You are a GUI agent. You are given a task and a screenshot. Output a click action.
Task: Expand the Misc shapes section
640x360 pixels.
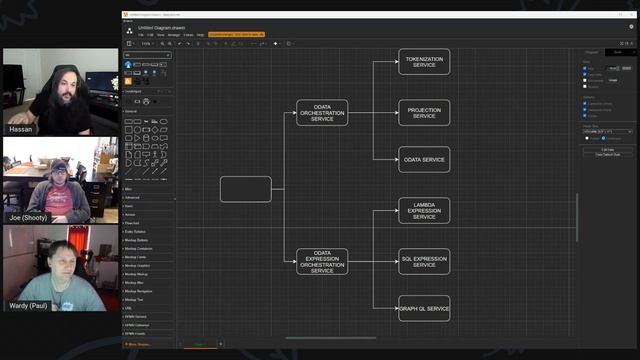pos(128,189)
